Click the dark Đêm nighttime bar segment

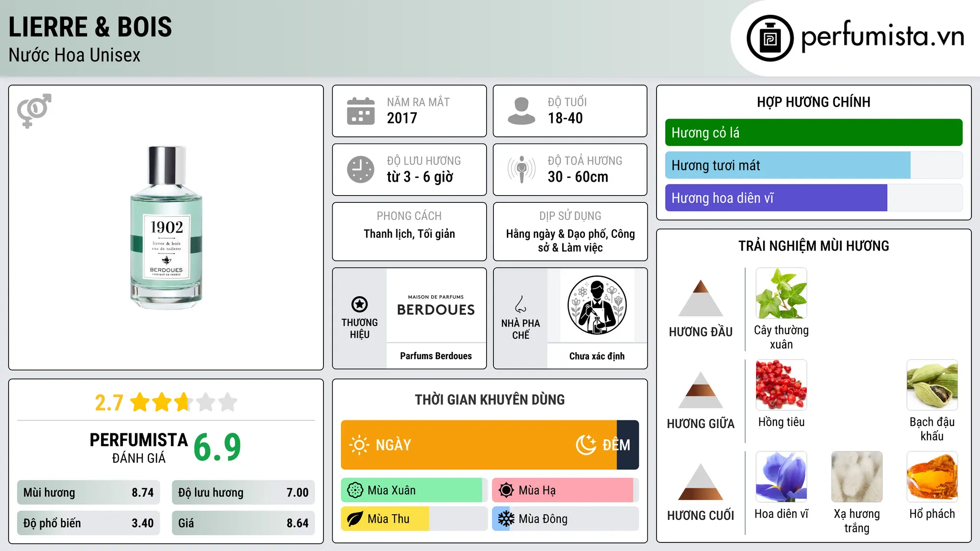pos(628,445)
